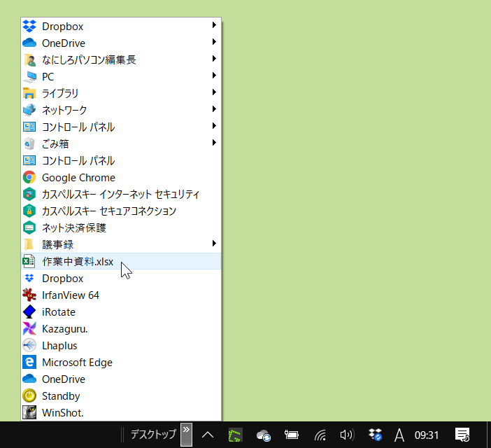Click the WinShot icon
The image size is (491, 448).
29,412
